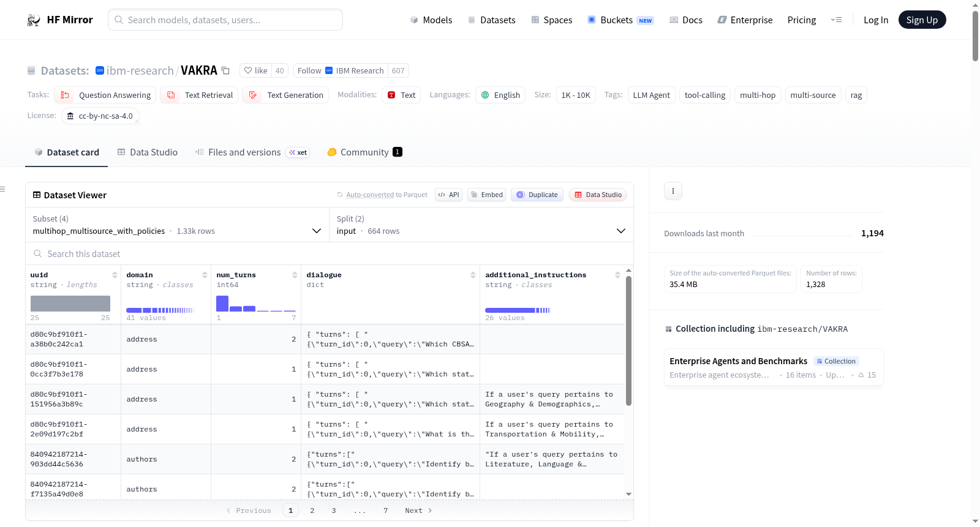Select the tool-calling tag
Image resolution: width=980 pixels, height=527 pixels.
coord(705,95)
